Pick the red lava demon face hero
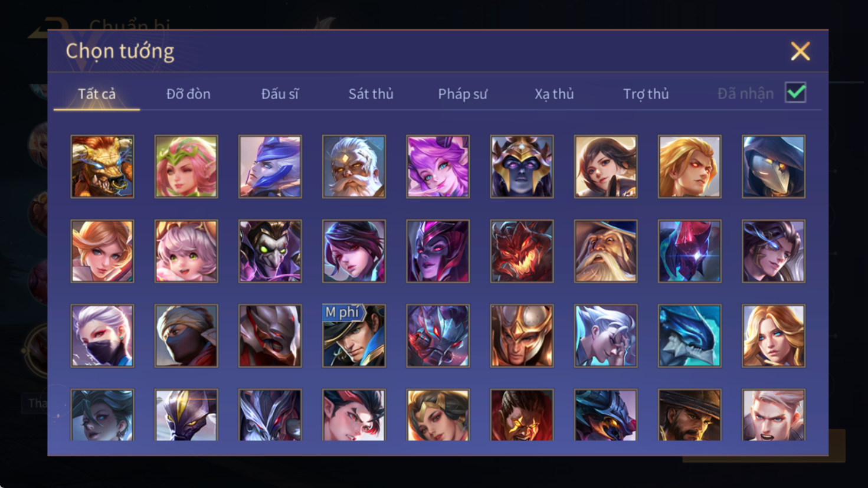868x488 pixels. (x=522, y=251)
